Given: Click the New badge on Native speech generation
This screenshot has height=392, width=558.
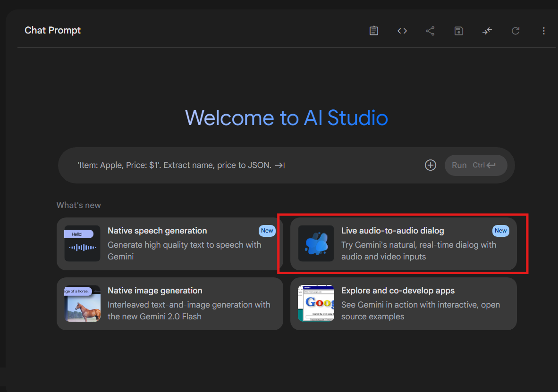Looking at the screenshot, I should tap(267, 231).
